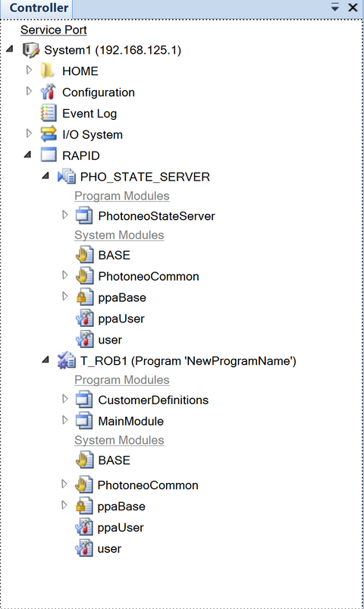Open the Controller tab
Screen dimensions: 364x609
pos(39,8)
